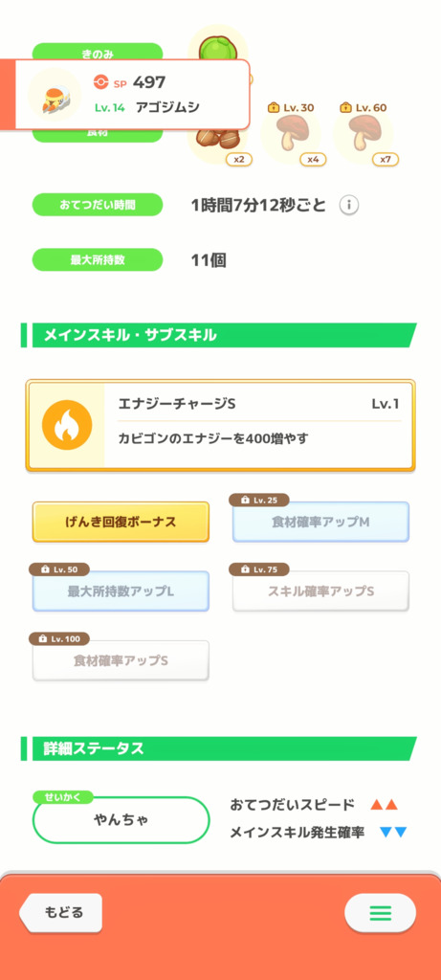Tap locked スキル確率アップS sub skill
The image size is (441, 980).
(x=320, y=590)
